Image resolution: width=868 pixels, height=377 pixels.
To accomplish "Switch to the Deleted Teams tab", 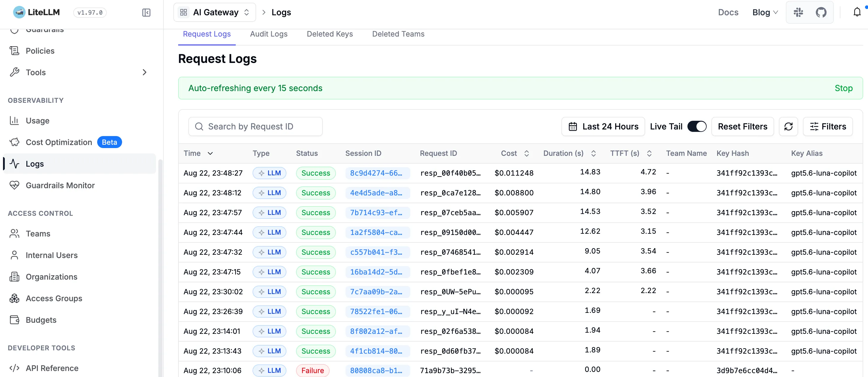I will point(398,34).
